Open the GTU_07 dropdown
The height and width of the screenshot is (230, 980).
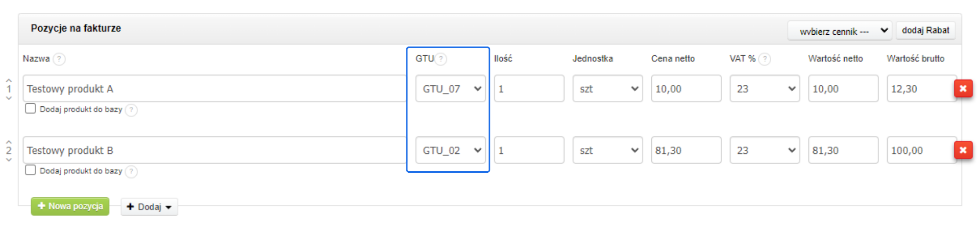(450, 88)
